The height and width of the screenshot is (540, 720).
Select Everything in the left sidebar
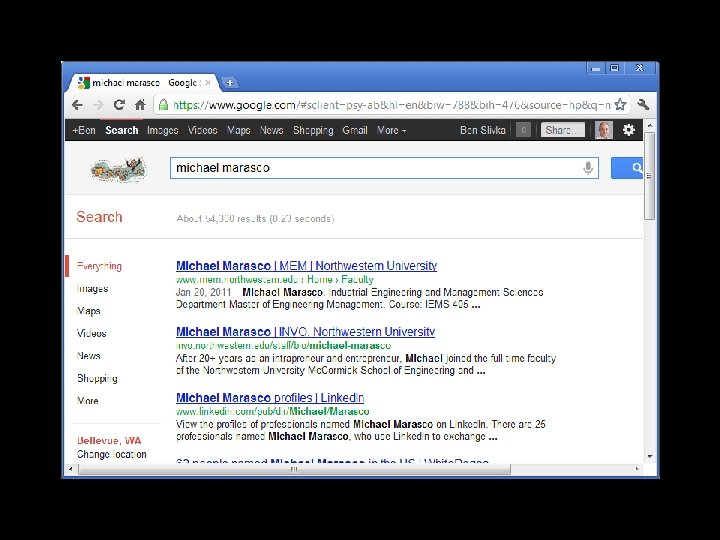click(99, 266)
